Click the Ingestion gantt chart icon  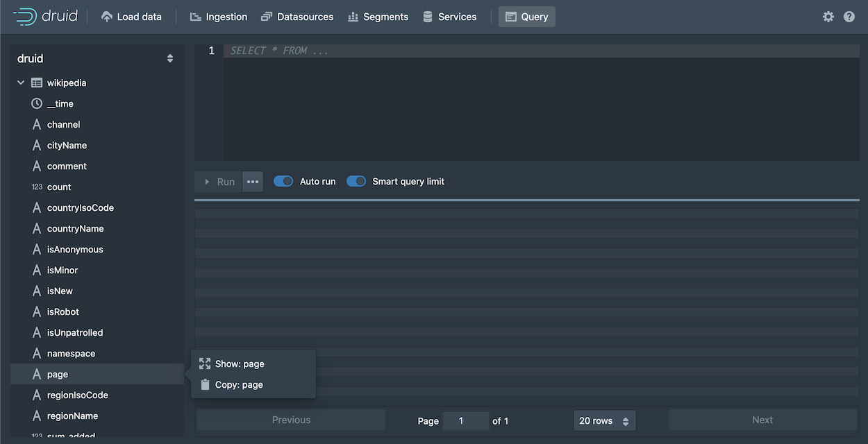[195, 17]
